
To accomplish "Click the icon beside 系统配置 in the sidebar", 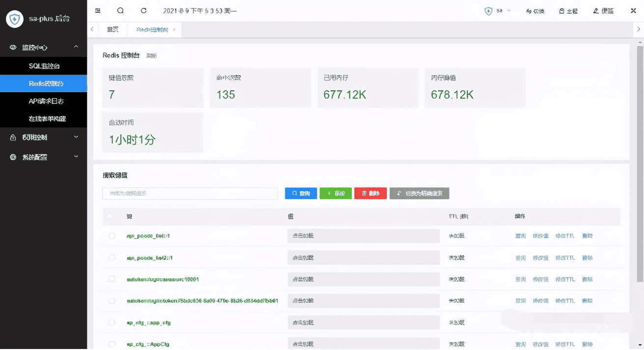I will point(13,157).
